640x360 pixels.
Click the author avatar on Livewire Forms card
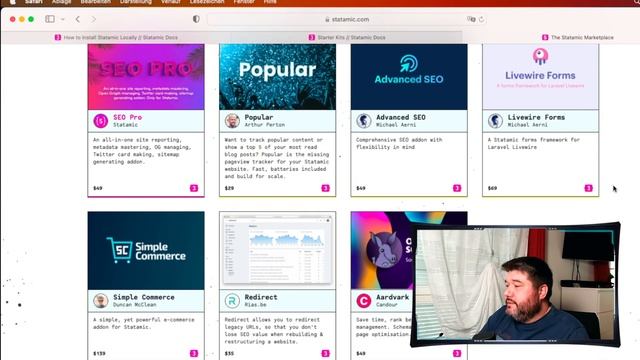point(495,121)
